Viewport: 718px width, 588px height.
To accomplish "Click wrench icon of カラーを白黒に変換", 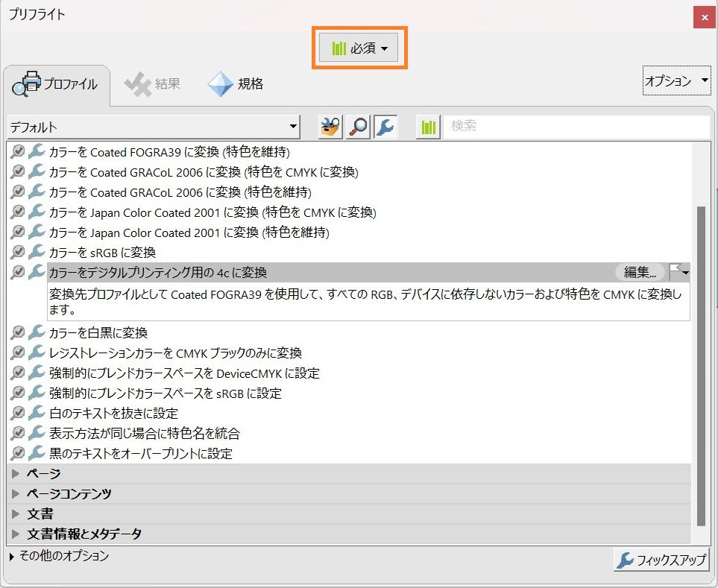I will pos(37,332).
